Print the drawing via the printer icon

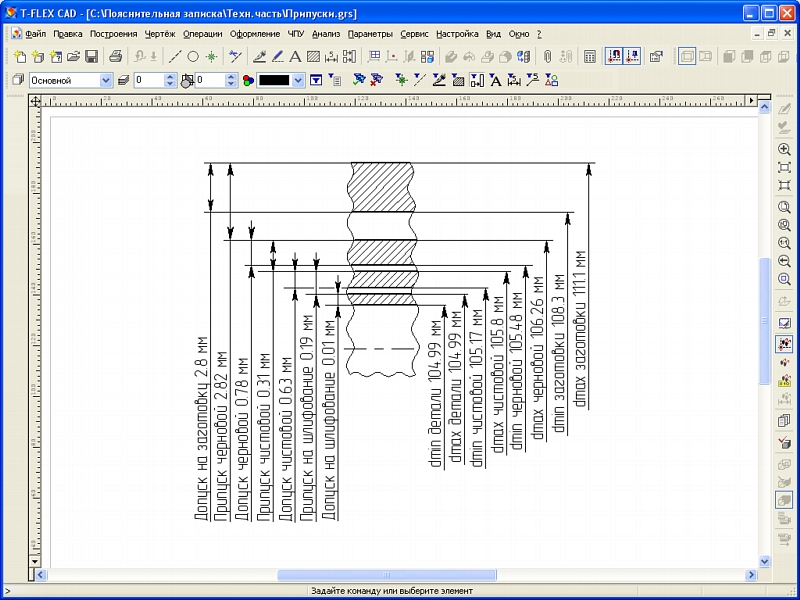pyautogui.click(x=116, y=57)
